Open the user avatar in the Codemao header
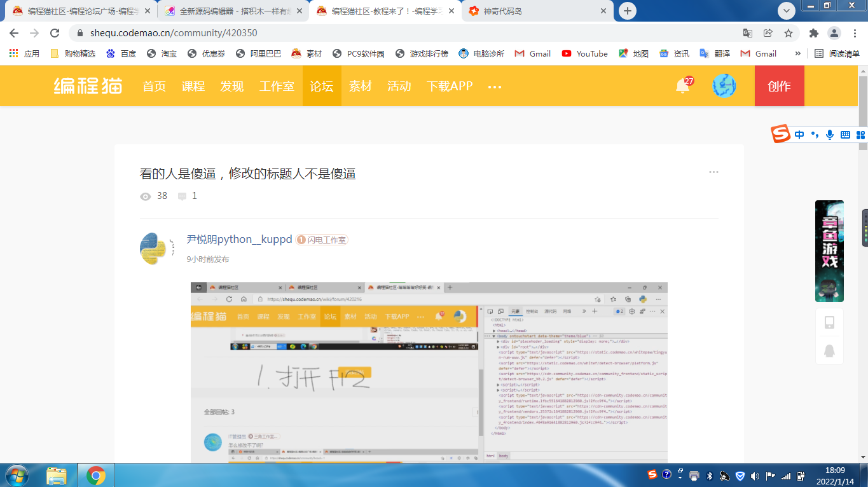 click(724, 86)
